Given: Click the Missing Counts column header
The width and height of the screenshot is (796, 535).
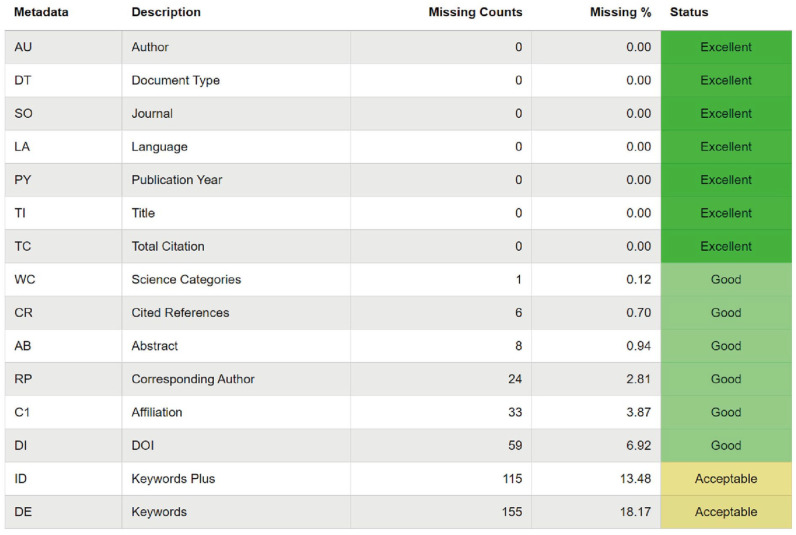Looking at the screenshot, I should pos(475,12).
